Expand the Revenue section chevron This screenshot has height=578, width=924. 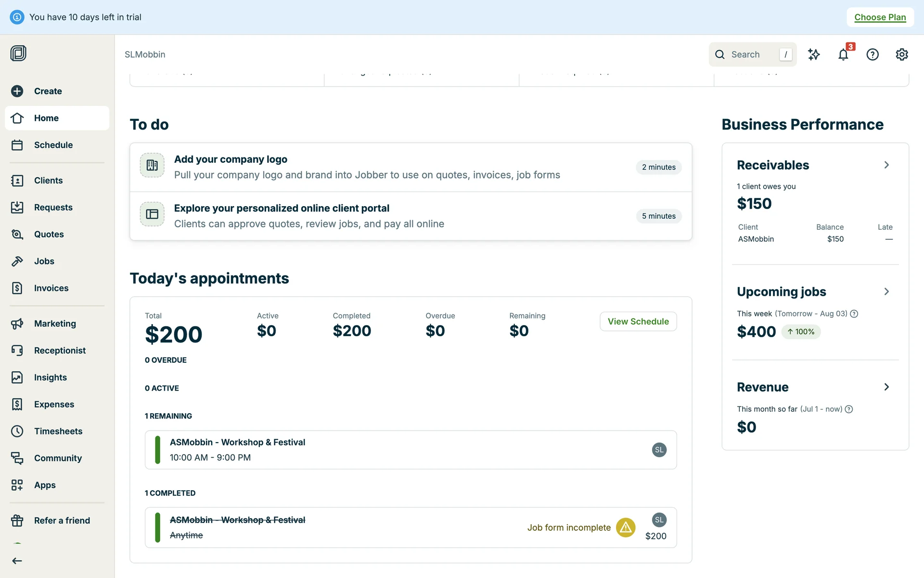[886, 387]
